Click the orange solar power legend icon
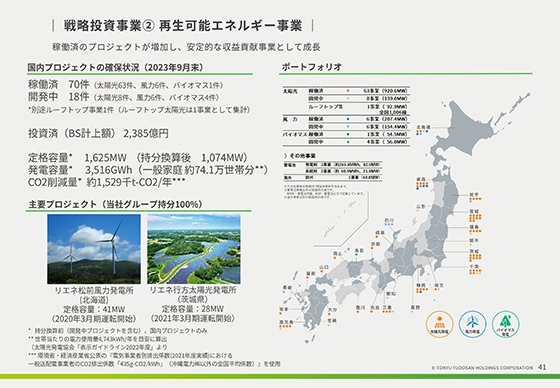Screen dimensions: 560x388 (439, 324)
